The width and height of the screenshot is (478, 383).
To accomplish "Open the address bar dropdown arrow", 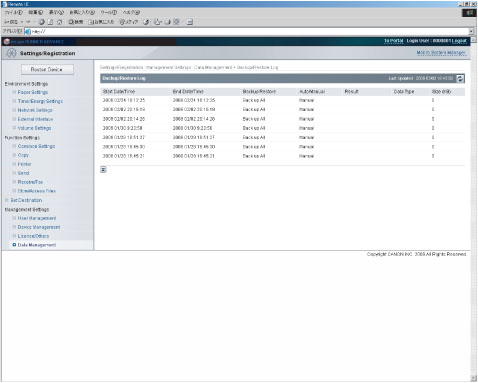I will [471, 31].
